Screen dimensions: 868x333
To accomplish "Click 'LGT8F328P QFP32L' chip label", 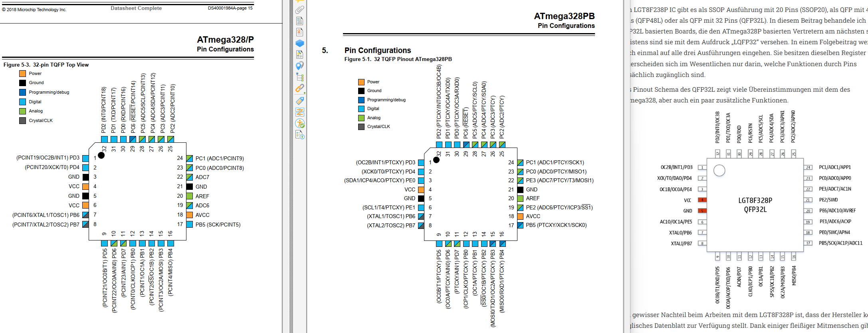I will [x=755, y=205].
